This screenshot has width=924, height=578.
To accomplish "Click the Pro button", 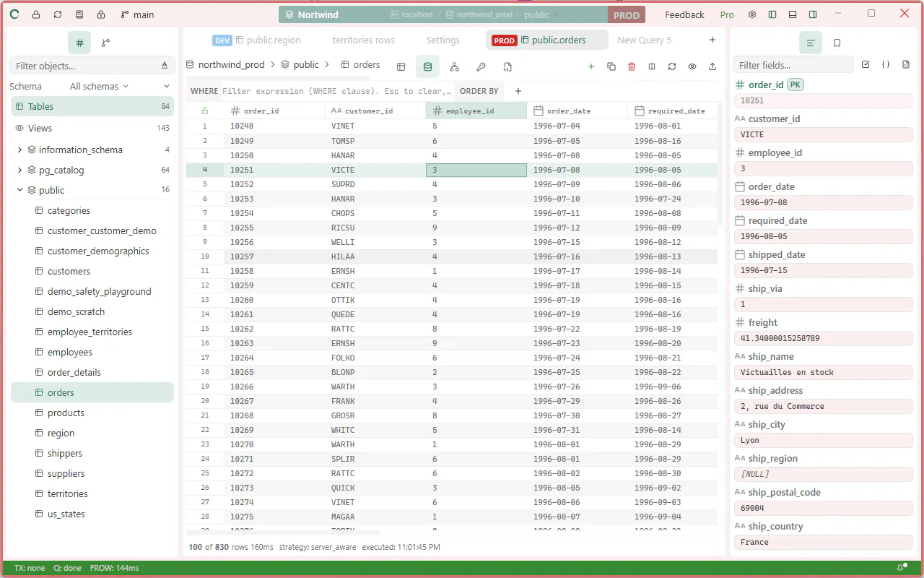I will (727, 14).
